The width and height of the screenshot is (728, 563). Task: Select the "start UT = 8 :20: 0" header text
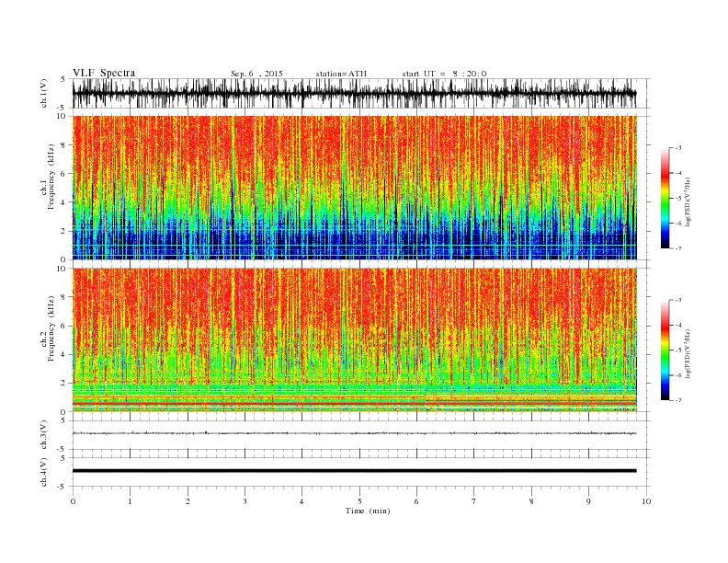(444, 74)
